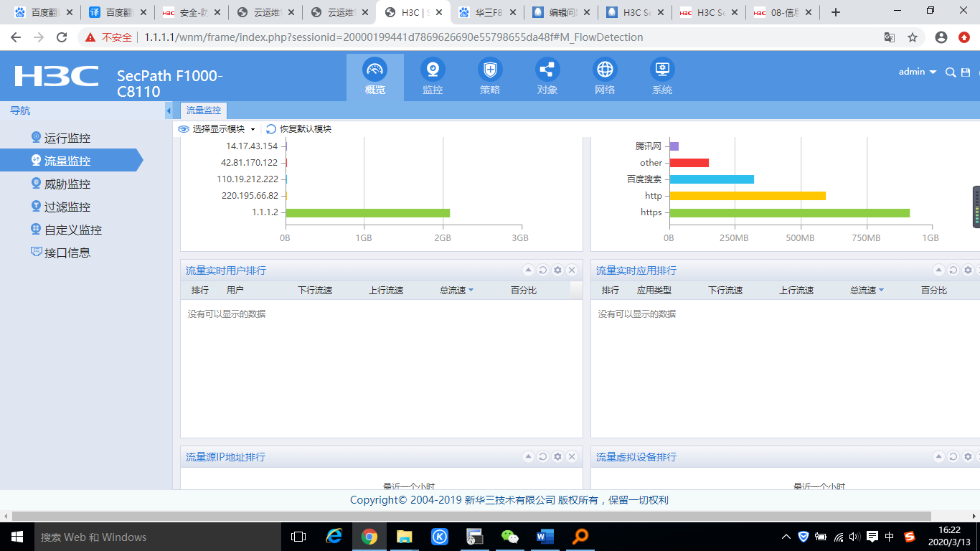Open 过滤监控 in the navigation
Screen dimensions: 980x551
tap(67, 207)
